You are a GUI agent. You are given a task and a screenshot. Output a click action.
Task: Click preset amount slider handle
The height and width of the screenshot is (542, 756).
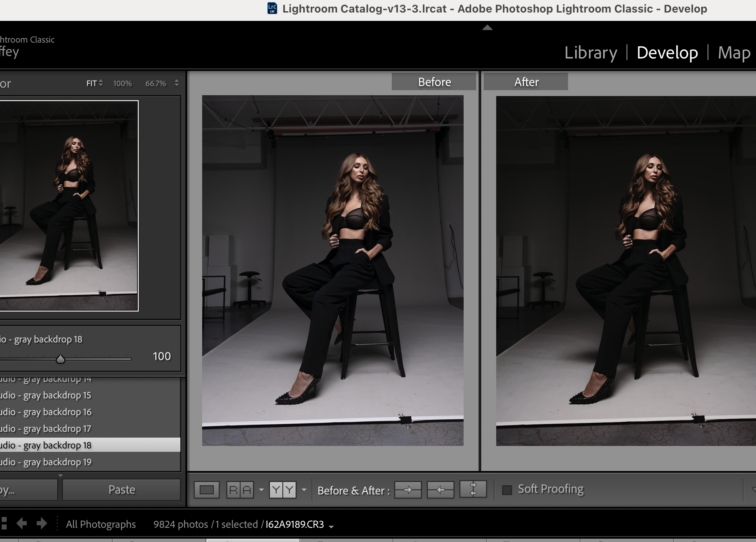click(61, 359)
